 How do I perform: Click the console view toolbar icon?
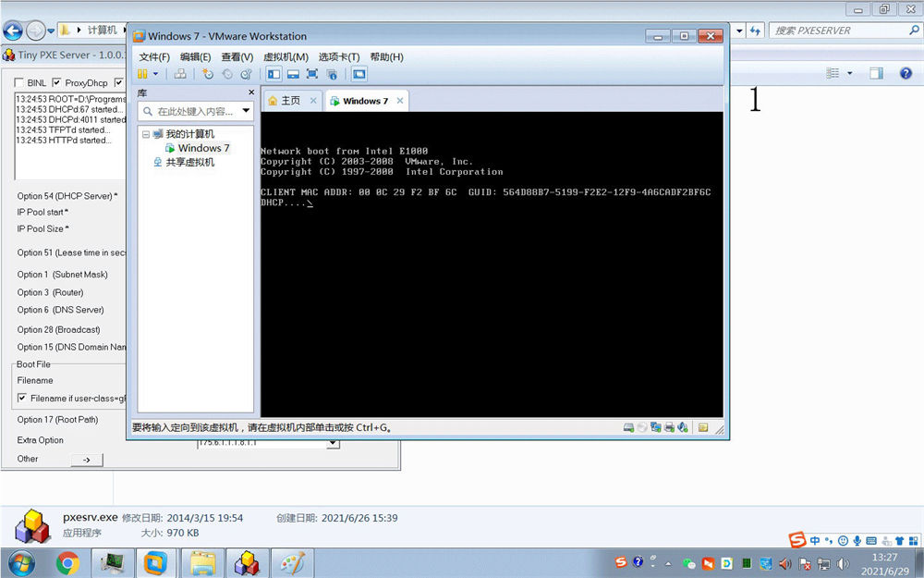(x=359, y=74)
